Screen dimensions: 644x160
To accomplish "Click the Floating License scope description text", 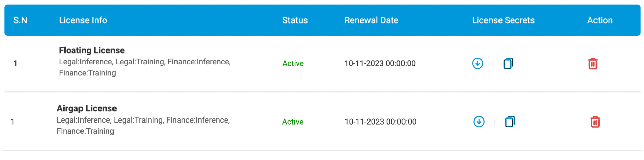I will point(145,67).
